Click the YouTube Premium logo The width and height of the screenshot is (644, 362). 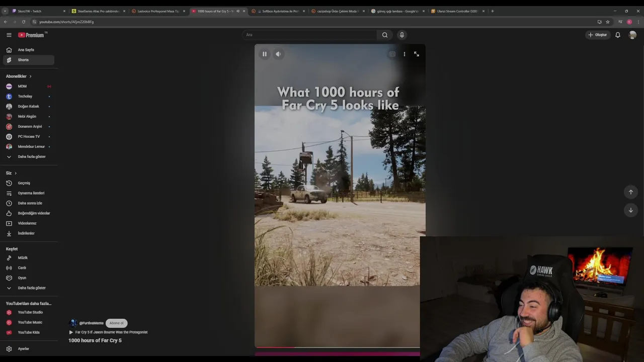[32, 35]
